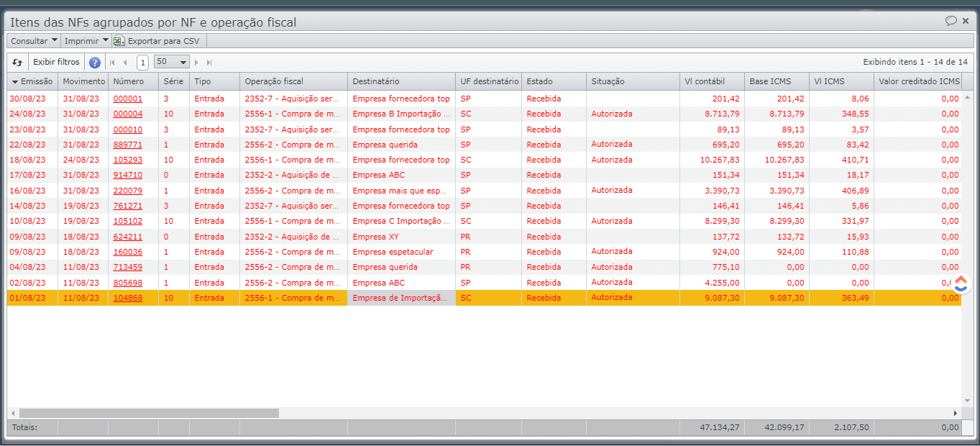The image size is (980, 446).
Task: Open invoice number 000001 link
Action: [127, 99]
